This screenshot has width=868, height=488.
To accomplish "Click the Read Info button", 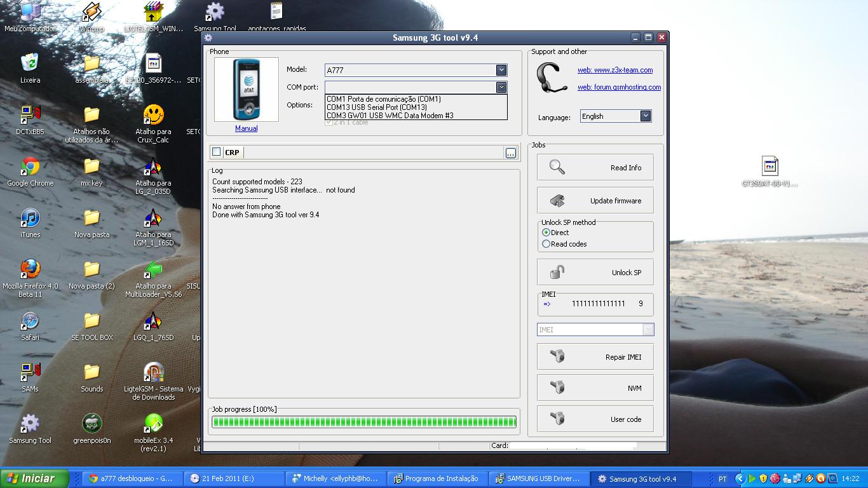I will coord(595,168).
